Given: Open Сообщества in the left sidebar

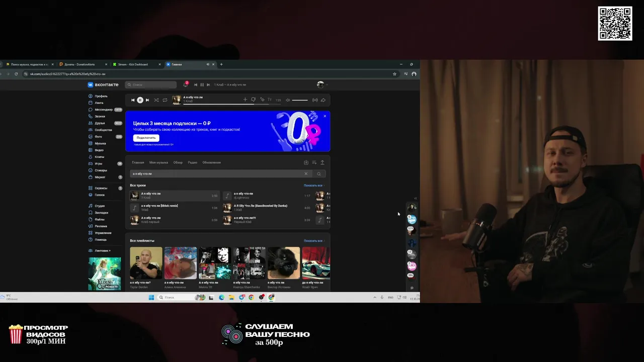Looking at the screenshot, I should [100, 130].
